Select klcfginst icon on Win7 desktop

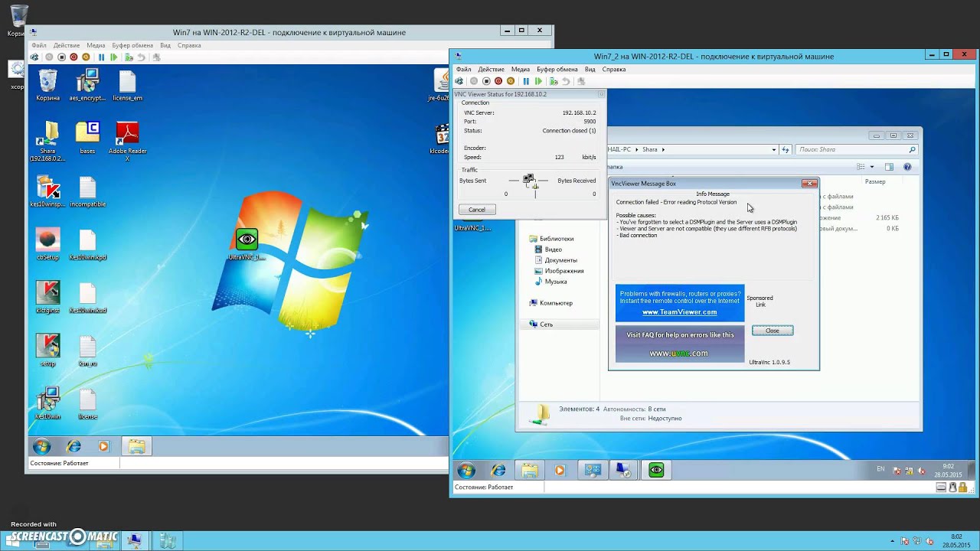[x=47, y=298]
